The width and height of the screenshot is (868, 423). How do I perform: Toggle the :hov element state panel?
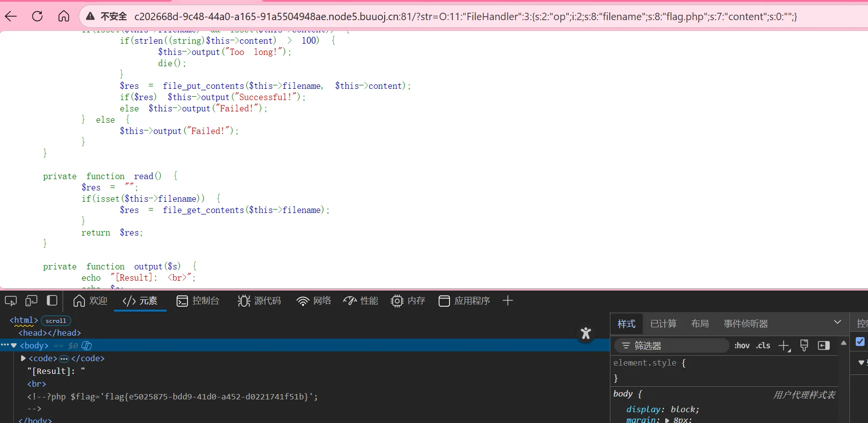pyautogui.click(x=741, y=345)
